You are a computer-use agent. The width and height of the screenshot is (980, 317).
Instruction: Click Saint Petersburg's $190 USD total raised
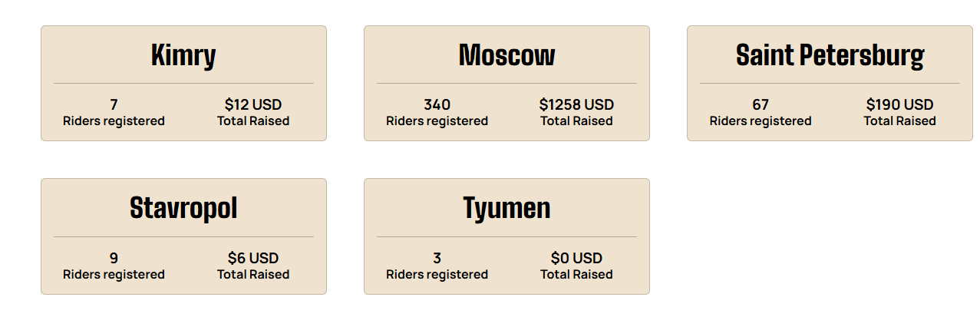click(899, 104)
